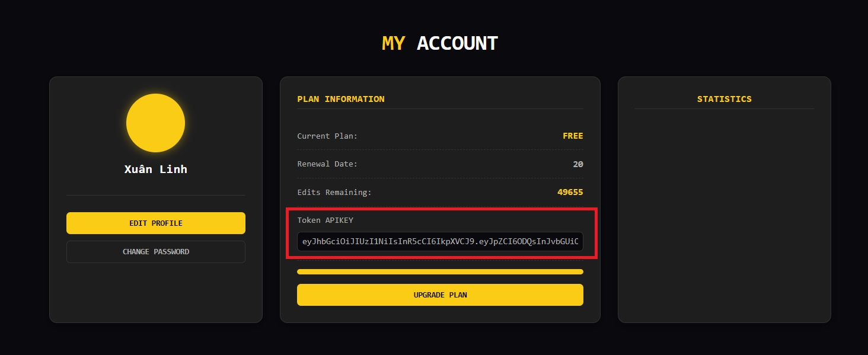
Task: Click the yellow usage progress bar
Action: click(x=440, y=272)
